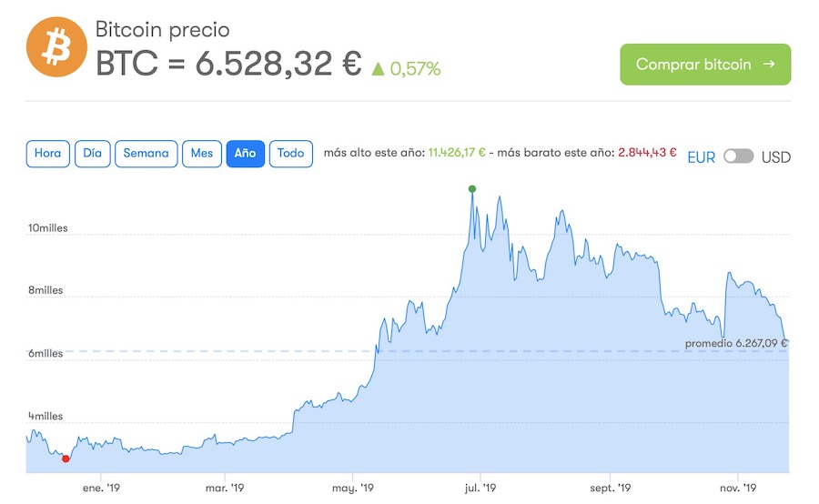This screenshot has width=819, height=504.
Task: Toggle the EUR/USD currency switch
Action: tap(738, 156)
